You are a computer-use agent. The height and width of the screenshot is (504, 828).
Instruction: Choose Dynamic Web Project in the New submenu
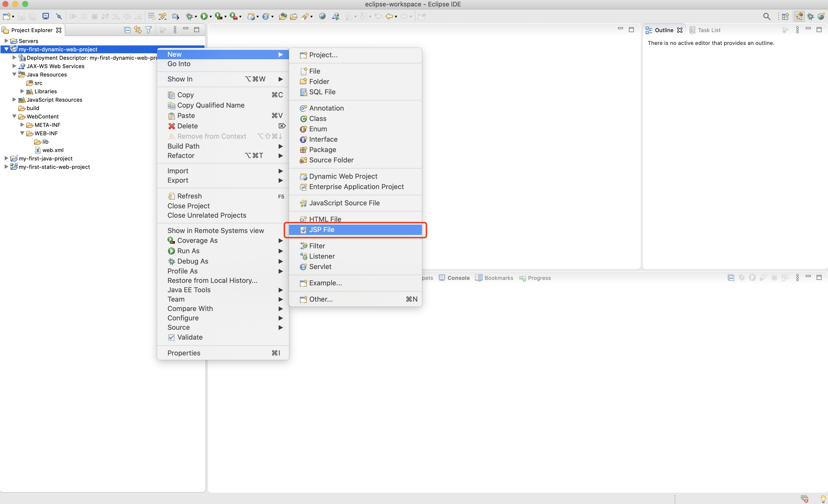(x=355, y=176)
